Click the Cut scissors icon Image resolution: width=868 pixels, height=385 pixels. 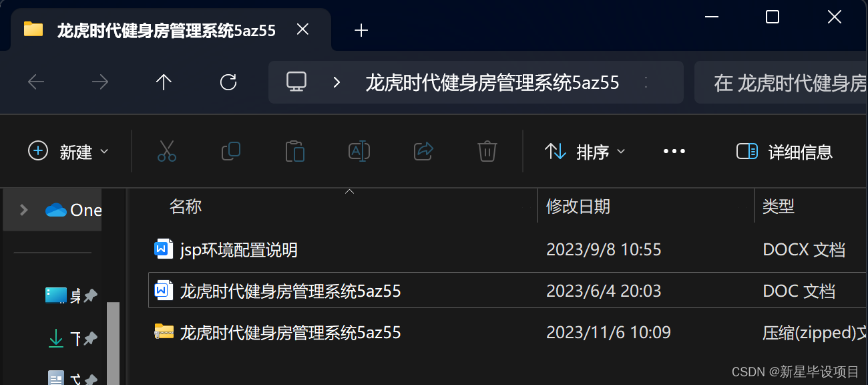tap(167, 151)
